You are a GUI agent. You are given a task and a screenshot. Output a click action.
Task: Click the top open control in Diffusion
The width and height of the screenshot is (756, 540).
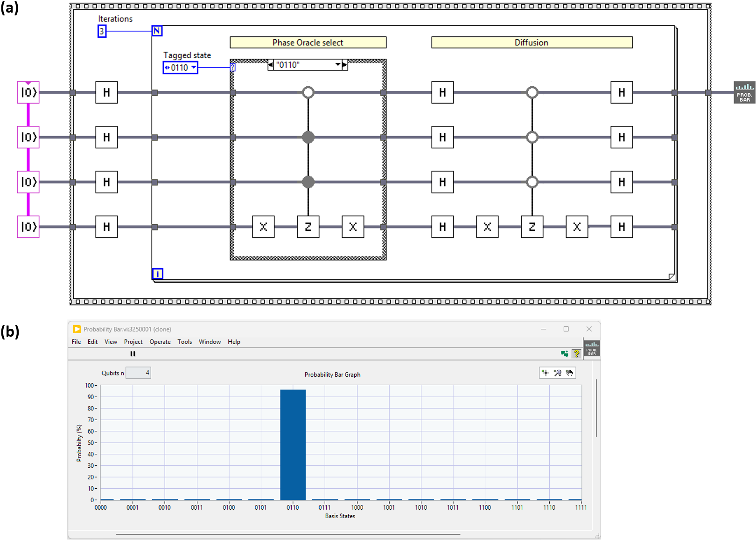532,92
